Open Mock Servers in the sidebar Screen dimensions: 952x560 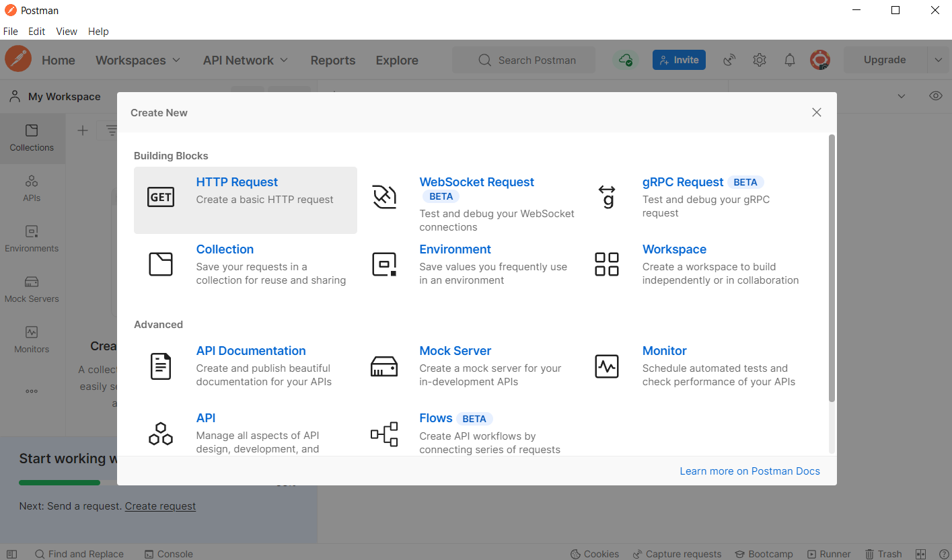pyautogui.click(x=32, y=289)
